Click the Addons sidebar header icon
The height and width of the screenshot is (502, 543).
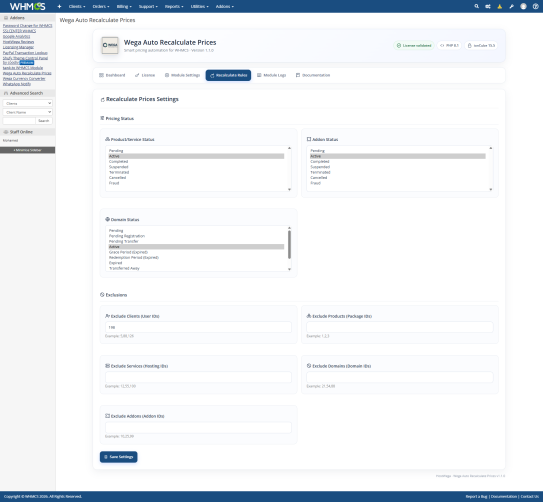point(6,18)
